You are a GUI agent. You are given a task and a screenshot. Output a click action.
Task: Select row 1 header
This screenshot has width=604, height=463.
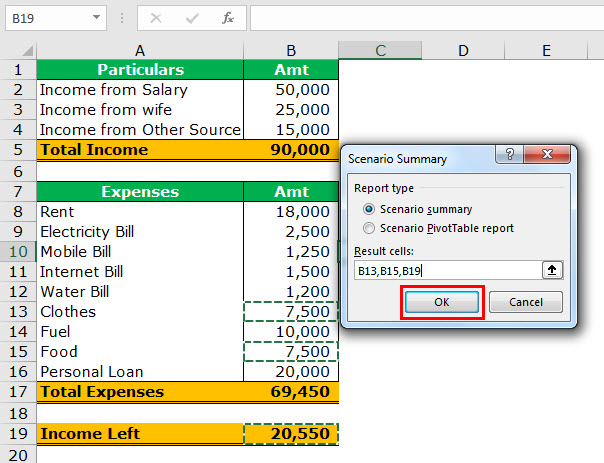tap(18, 70)
